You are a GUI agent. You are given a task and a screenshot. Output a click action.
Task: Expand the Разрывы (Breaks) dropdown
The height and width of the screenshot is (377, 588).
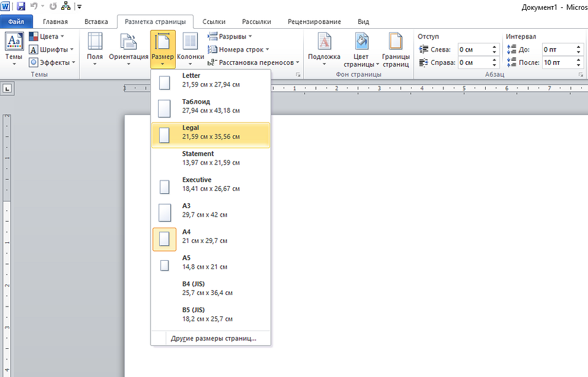point(230,37)
